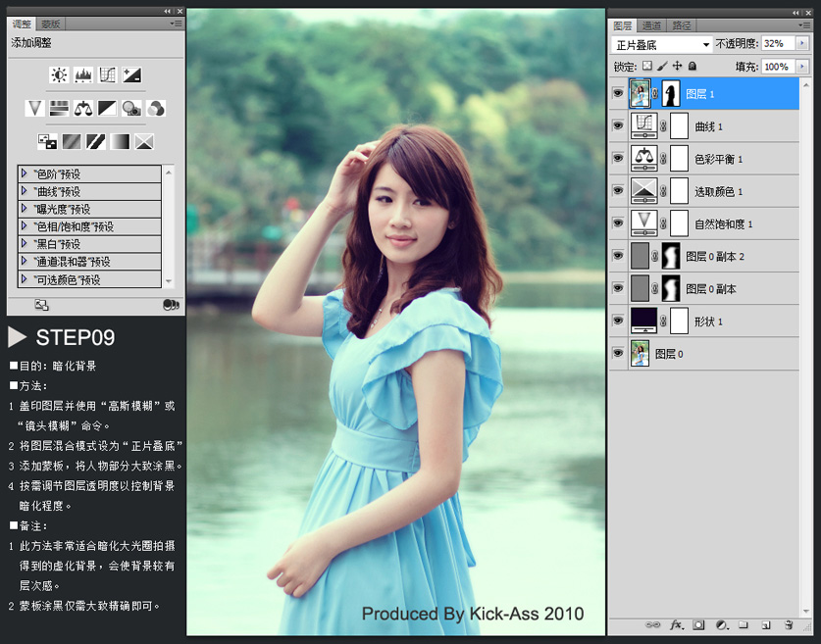The width and height of the screenshot is (821, 644).
Task: Add an Invert adjustment
Action: pos(47,142)
